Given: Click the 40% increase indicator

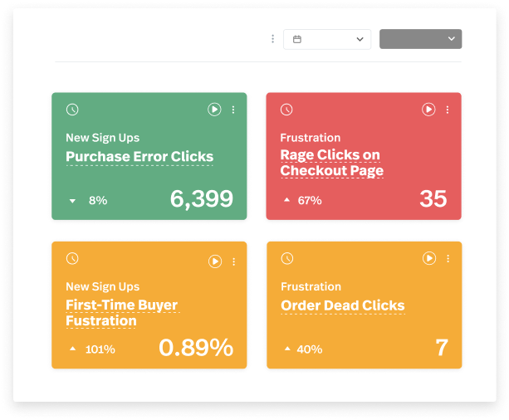Looking at the screenshot, I should click(x=303, y=349).
